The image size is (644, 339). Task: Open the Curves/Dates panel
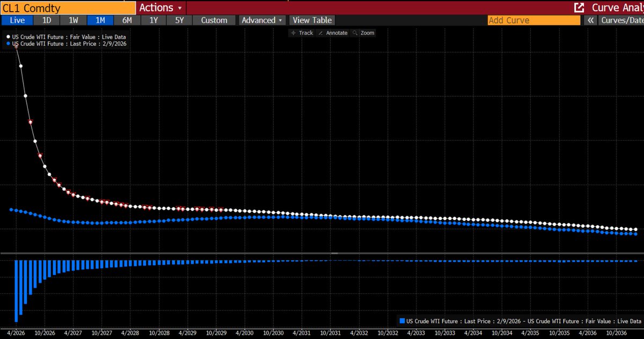pyautogui.click(x=621, y=20)
